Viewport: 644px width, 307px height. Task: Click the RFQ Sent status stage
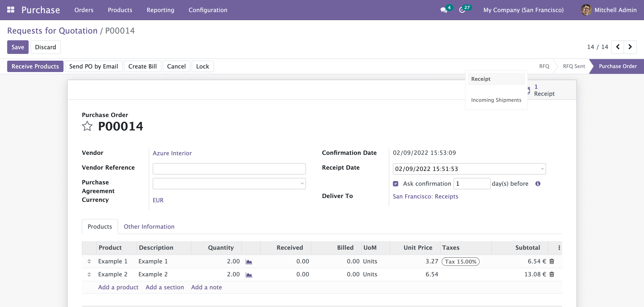click(574, 66)
